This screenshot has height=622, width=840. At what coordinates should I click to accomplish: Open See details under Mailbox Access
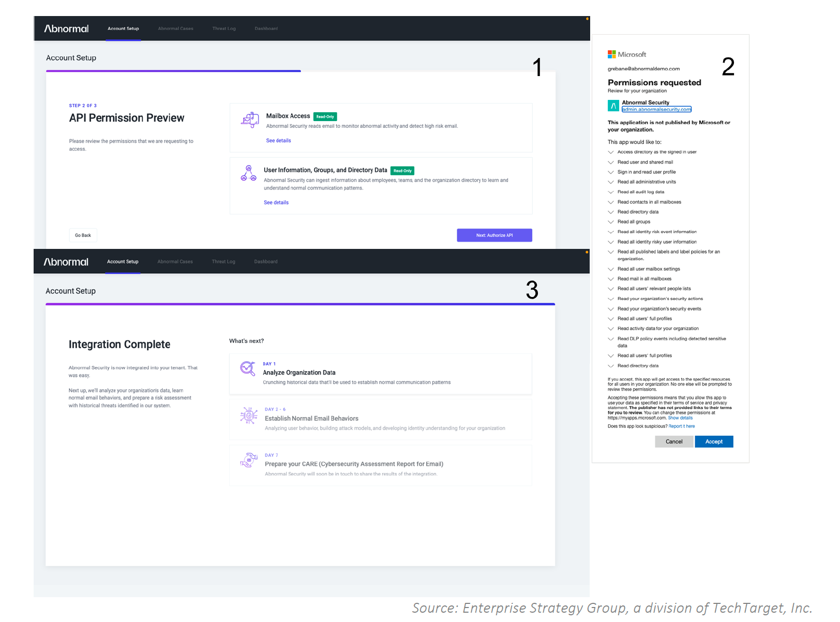pos(278,141)
